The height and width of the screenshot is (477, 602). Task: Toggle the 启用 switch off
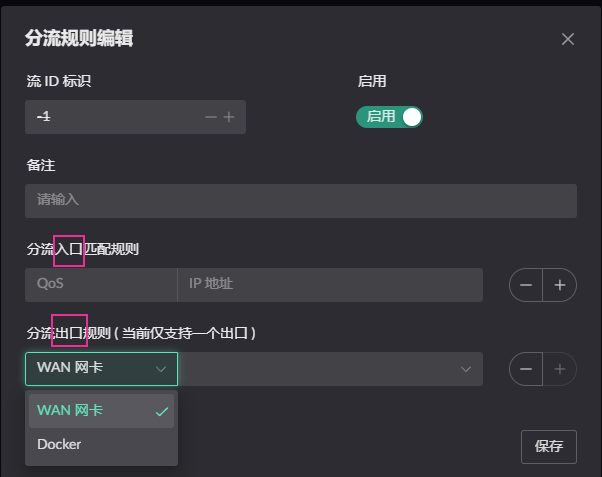pos(389,117)
